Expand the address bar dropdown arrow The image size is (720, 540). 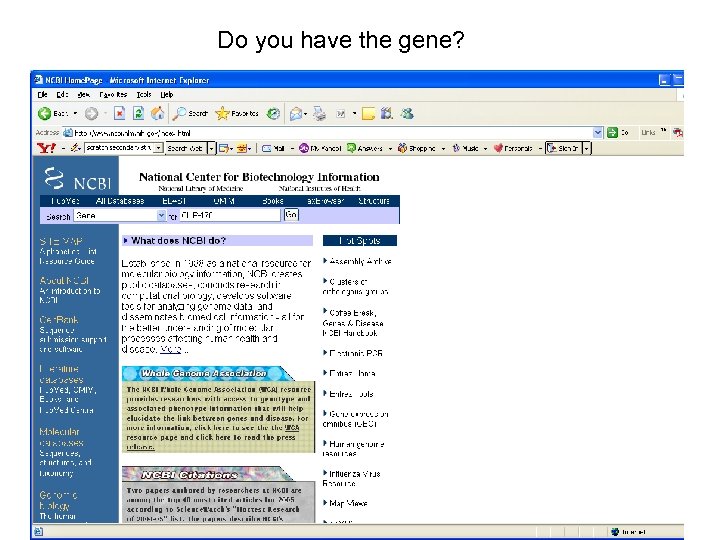pos(597,133)
